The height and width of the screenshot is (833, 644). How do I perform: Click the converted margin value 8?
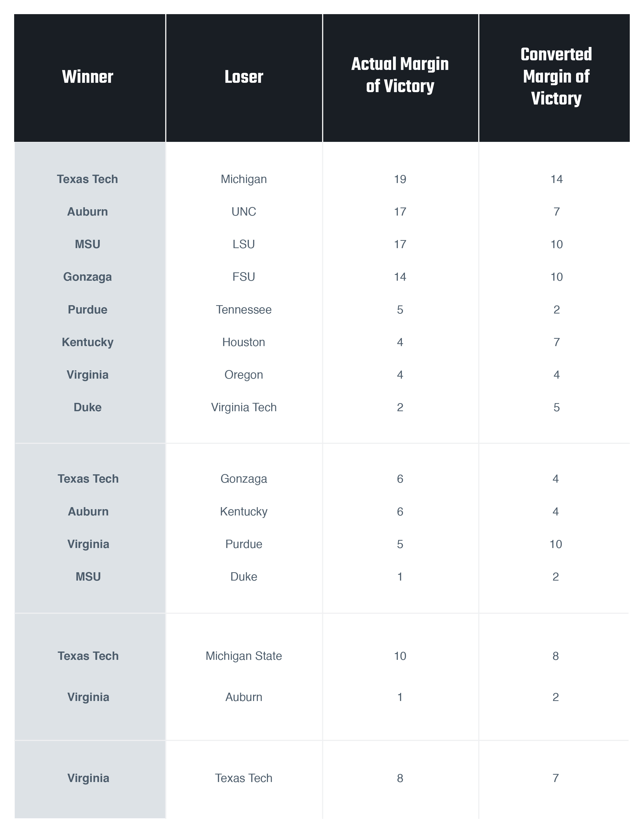tap(556, 656)
